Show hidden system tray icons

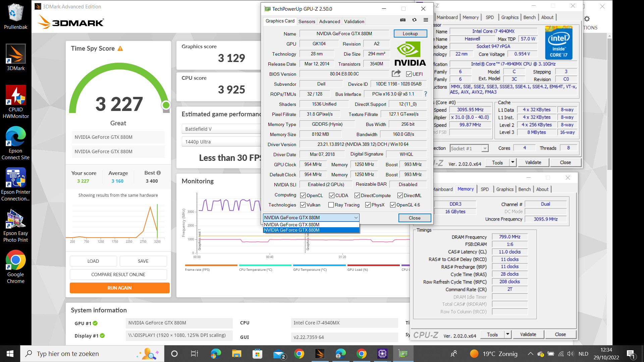[530, 354]
